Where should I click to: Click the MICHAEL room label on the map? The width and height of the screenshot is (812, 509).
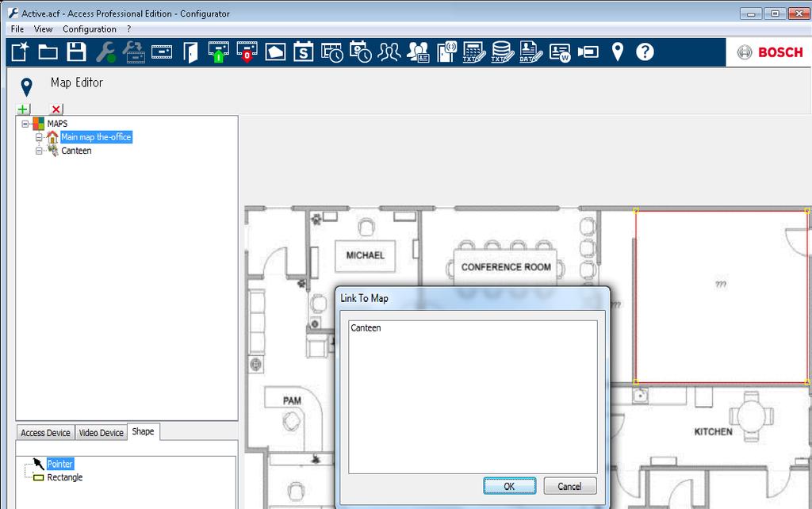click(365, 255)
